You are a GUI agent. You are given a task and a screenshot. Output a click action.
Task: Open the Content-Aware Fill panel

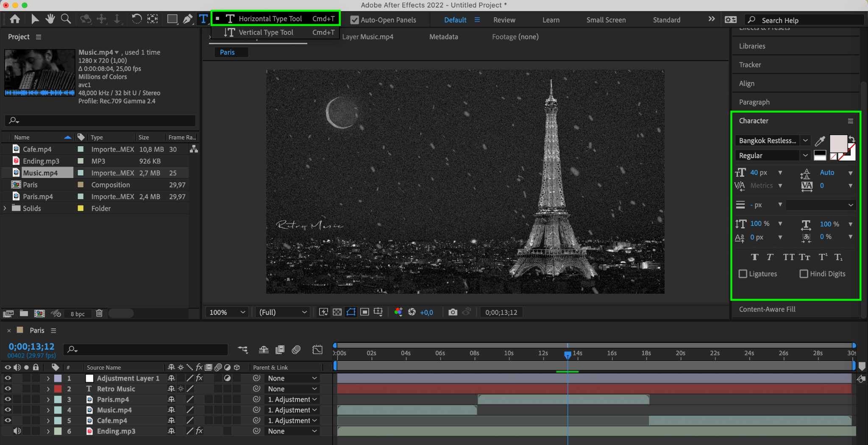767,309
